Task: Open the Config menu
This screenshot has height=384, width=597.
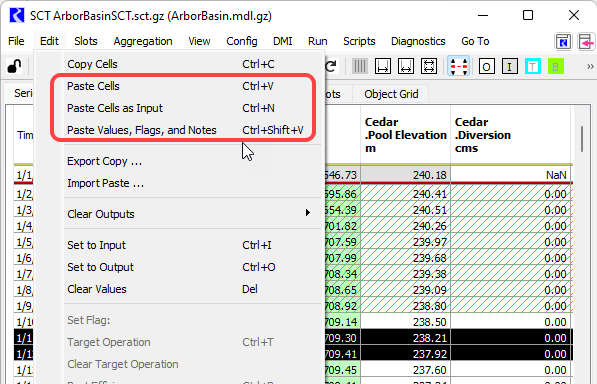Action: [x=242, y=41]
